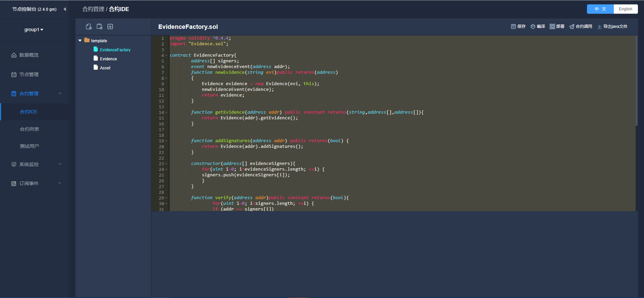Image resolution: width=644 pixels, height=298 pixels.
Task: Click 'function verify' code line
Action: point(270,198)
